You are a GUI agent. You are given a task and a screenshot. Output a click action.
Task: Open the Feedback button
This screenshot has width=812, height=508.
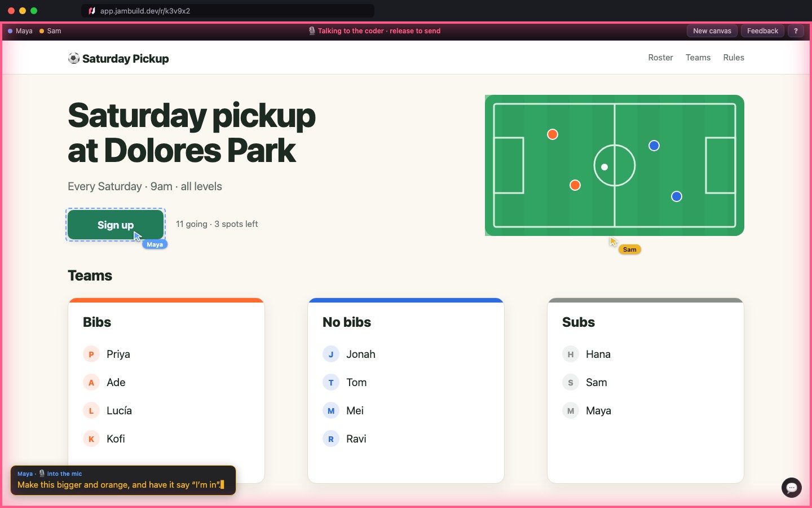point(762,31)
